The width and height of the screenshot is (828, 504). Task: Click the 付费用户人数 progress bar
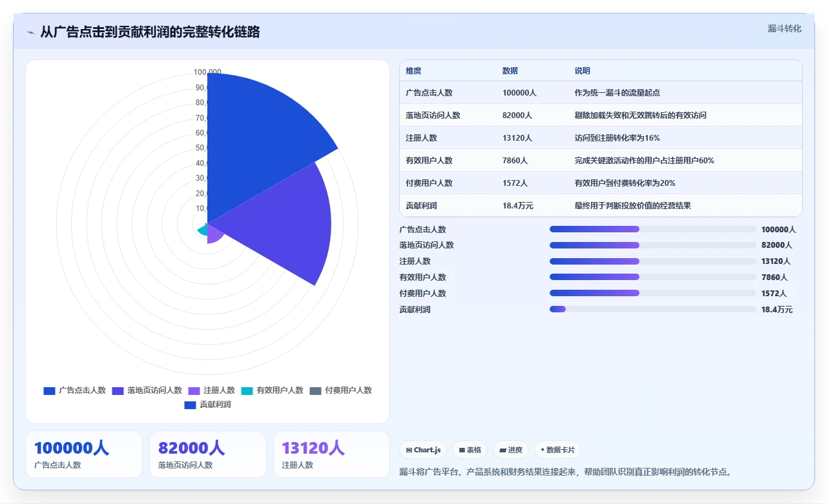pos(652,293)
